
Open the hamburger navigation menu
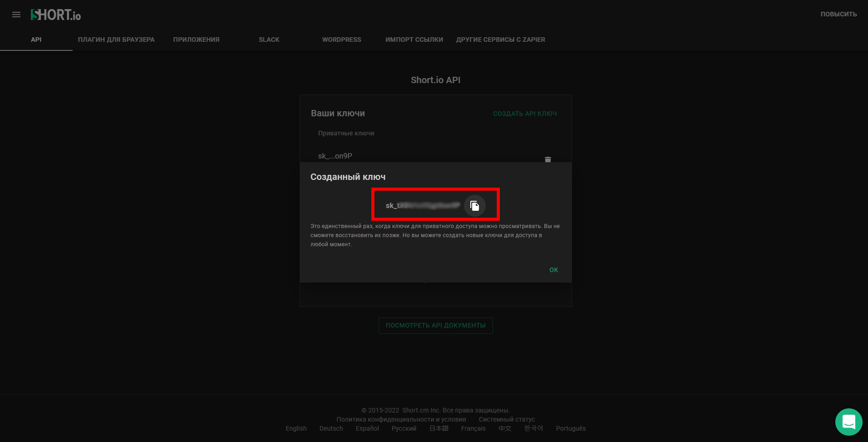point(16,15)
